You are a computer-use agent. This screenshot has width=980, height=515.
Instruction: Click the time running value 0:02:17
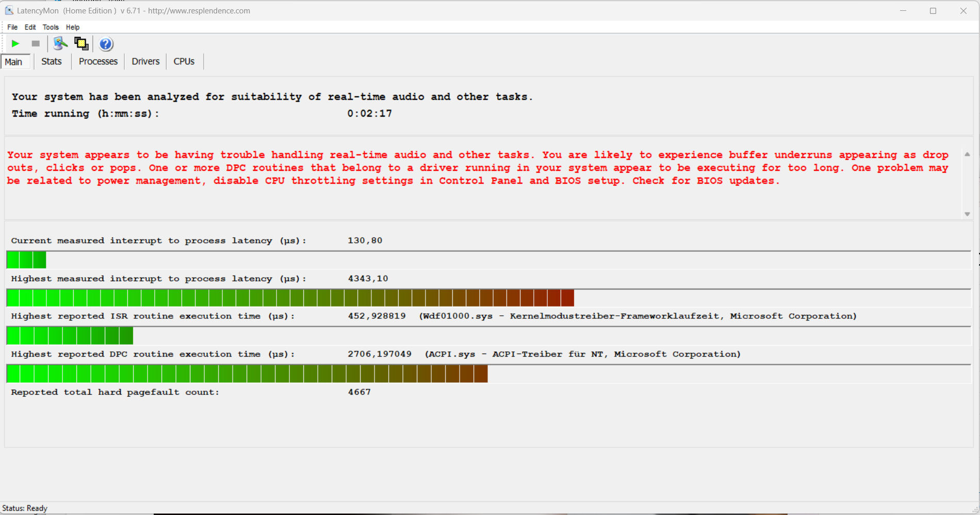pyautogui.click(x=369, y=114)
